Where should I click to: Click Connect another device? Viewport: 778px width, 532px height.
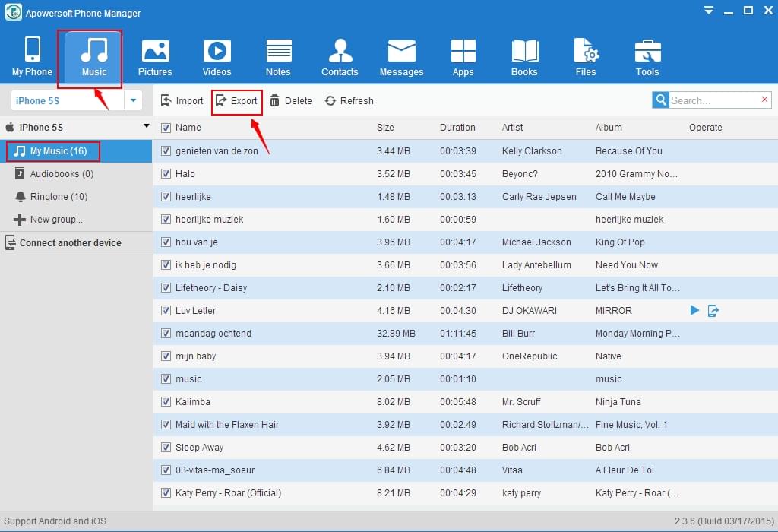70,243
